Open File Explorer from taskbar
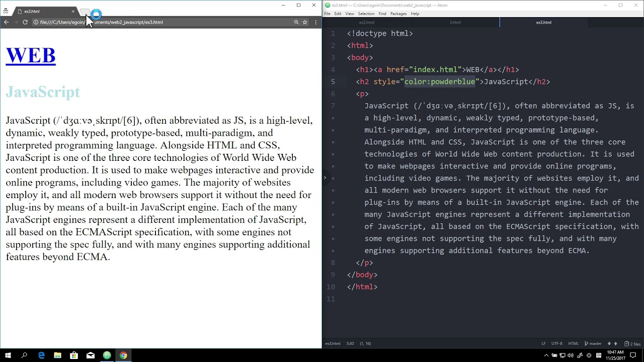This screenshot has height=362, width=644. [x=58, y=355]
